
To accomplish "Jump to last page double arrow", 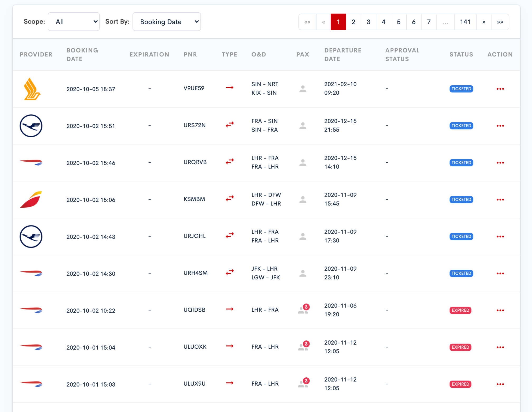I will click(x=500, y=22).
